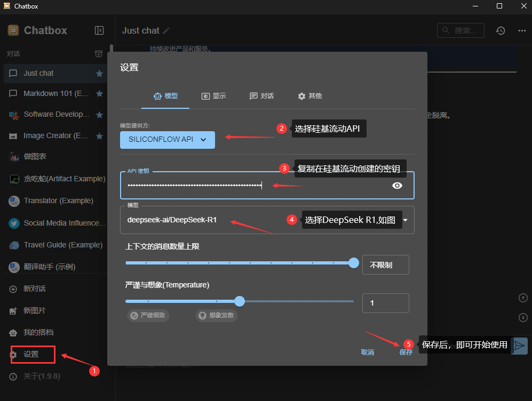The height and width of the screenshot is (401, 532).
Task: Expand the model selection dropdown arrow
Action: pos(405,220)
